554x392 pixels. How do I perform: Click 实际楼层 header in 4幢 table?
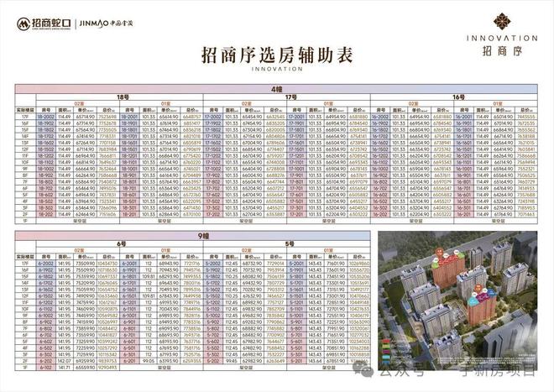coord(25,110)
